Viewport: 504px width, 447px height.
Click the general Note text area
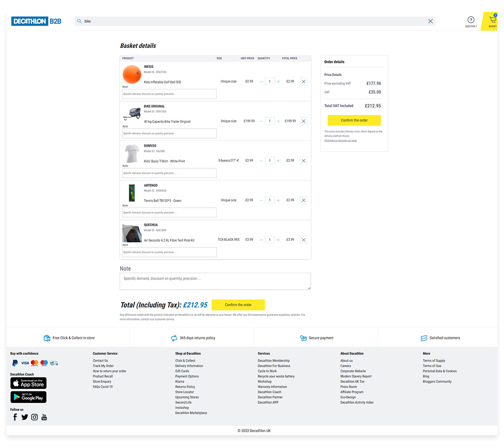215,281
